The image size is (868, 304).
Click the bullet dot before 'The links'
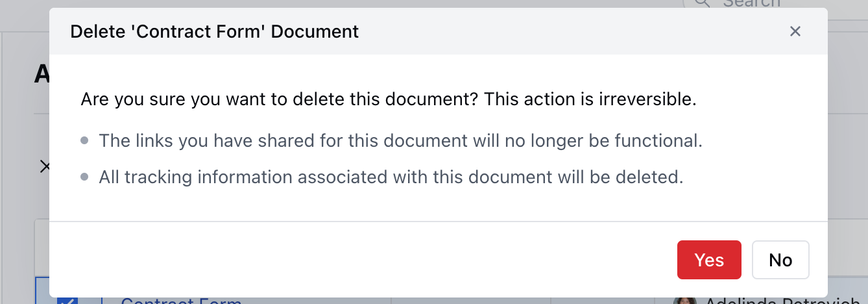pyautogui.click(x=84, y=140)
